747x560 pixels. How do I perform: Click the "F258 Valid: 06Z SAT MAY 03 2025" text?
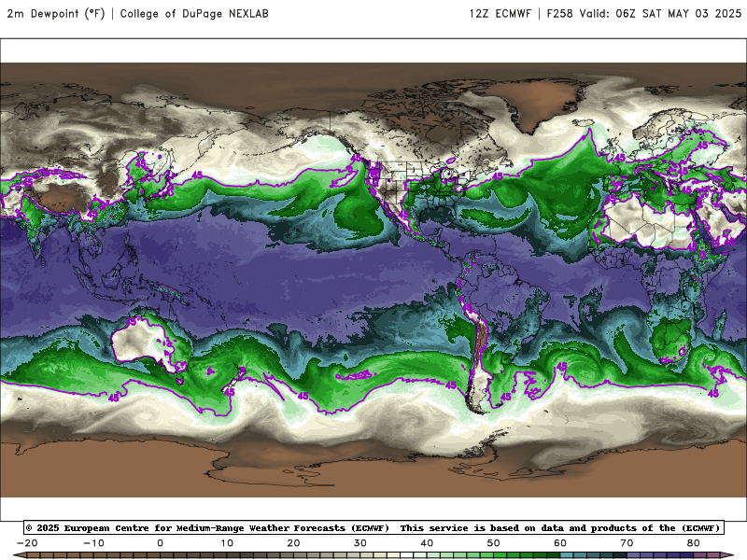click(x=644, y=13)
